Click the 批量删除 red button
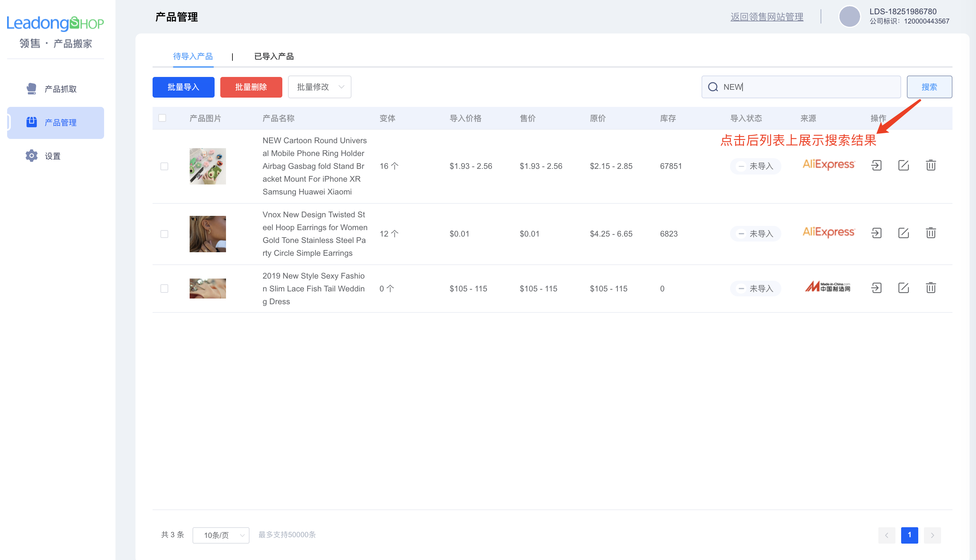 coord(251,87)
